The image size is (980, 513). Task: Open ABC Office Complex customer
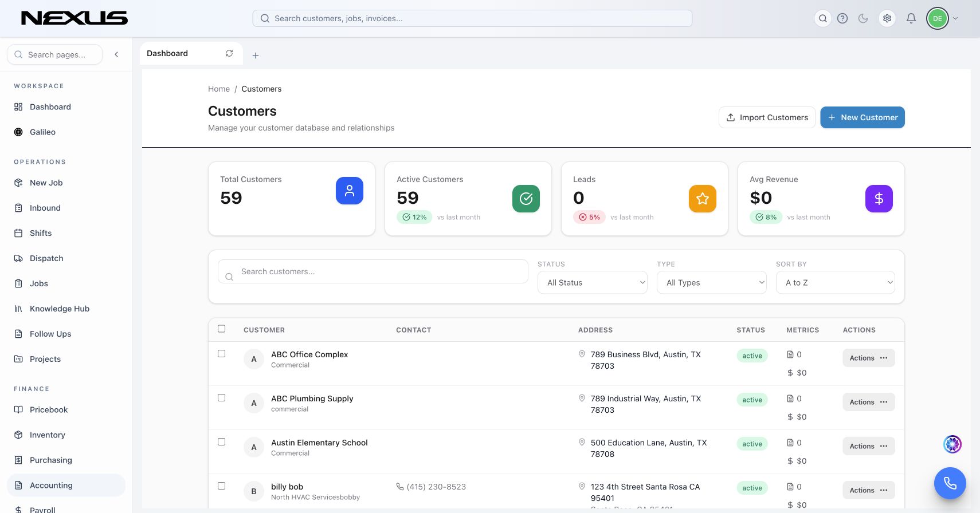click(x=309, y=354)
